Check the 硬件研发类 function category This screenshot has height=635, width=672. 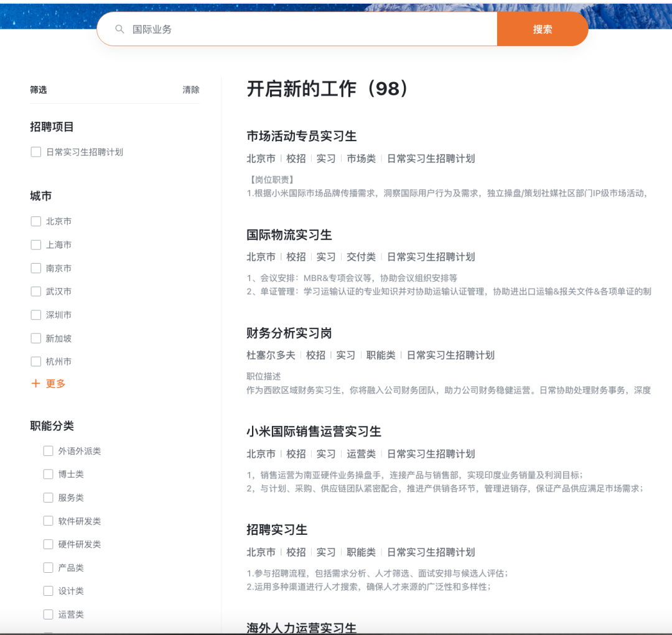[x=48, y=544]
